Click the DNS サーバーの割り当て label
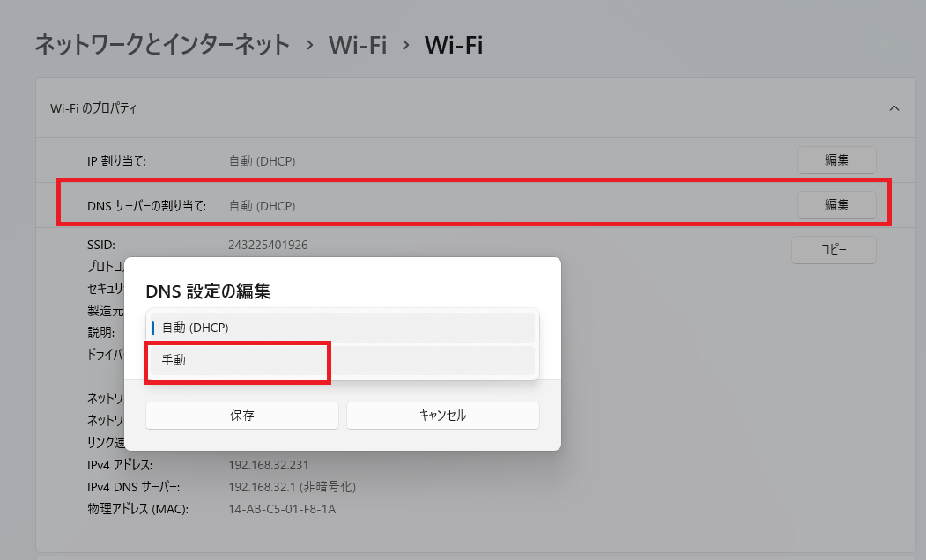Viewport: 926px width, 560px height. [x=146, y=206]
